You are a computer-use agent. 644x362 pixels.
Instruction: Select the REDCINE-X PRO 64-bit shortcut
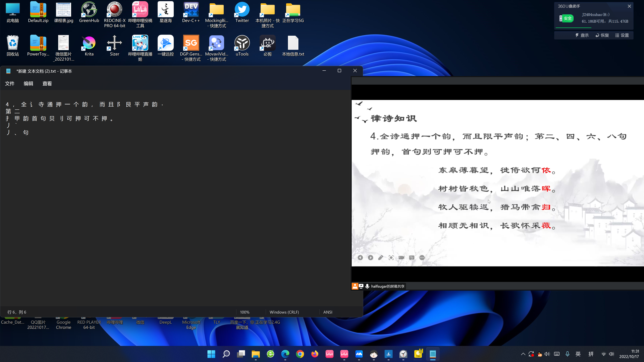pos(115,15)
